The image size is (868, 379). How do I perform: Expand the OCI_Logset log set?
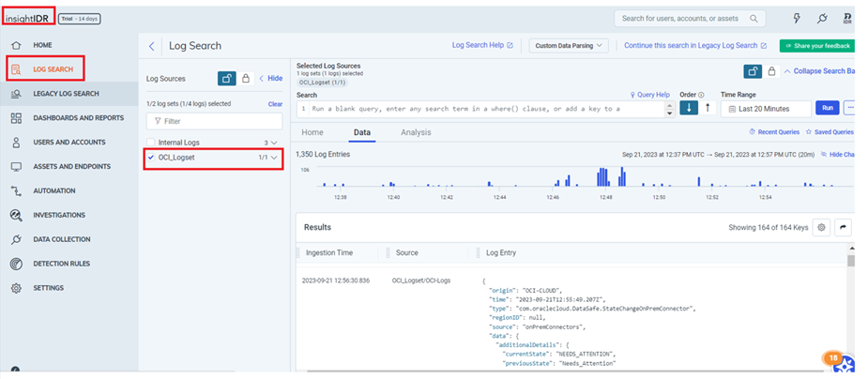(x=273, y=159)
